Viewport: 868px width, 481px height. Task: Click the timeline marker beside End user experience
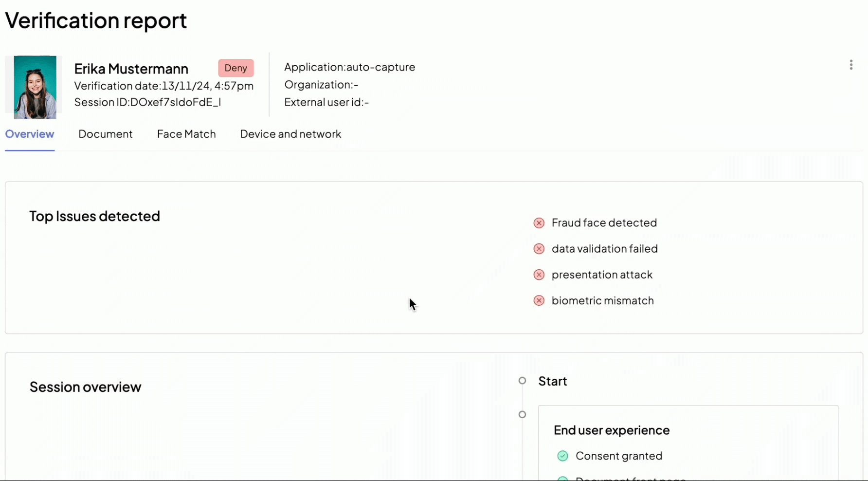(x=522, y=414)
